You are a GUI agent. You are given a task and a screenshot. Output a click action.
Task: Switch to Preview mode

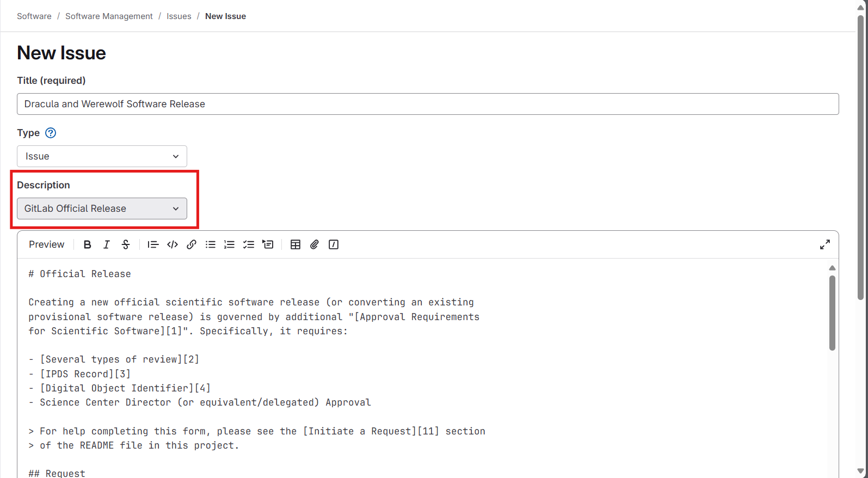coord(46,244)
